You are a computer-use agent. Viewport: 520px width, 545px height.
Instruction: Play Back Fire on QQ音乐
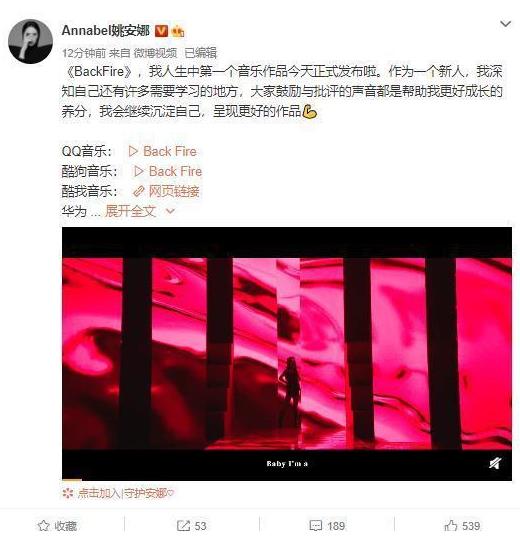coord(162,151)
